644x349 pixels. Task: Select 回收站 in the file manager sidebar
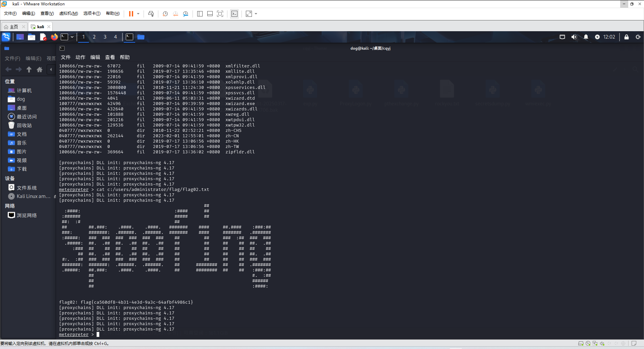pyautogui.click(x=24, y=126)
